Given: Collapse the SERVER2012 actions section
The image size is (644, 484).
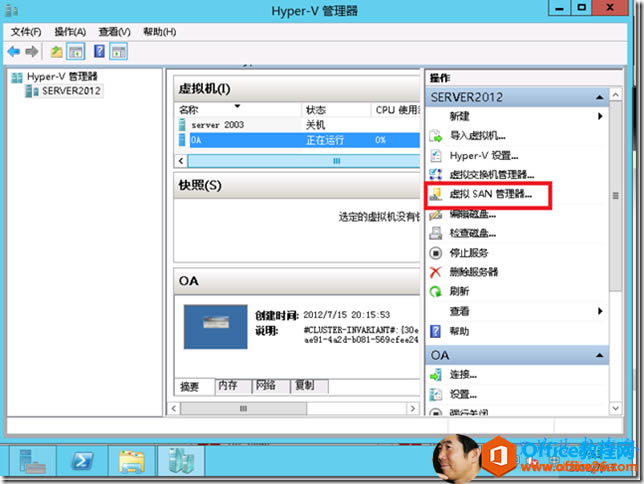Looking at the screenshot, I should coord(600,97).
